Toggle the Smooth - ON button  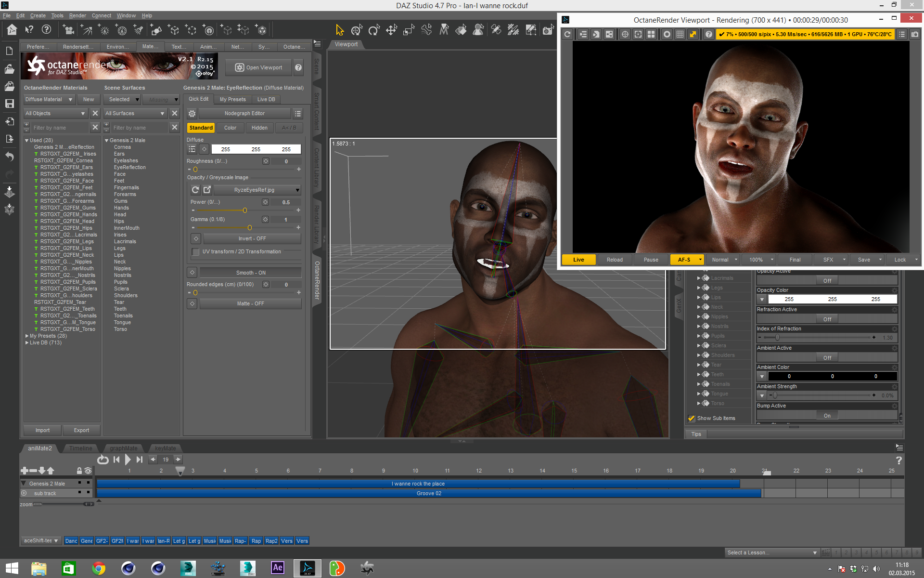tap(250, 273)
